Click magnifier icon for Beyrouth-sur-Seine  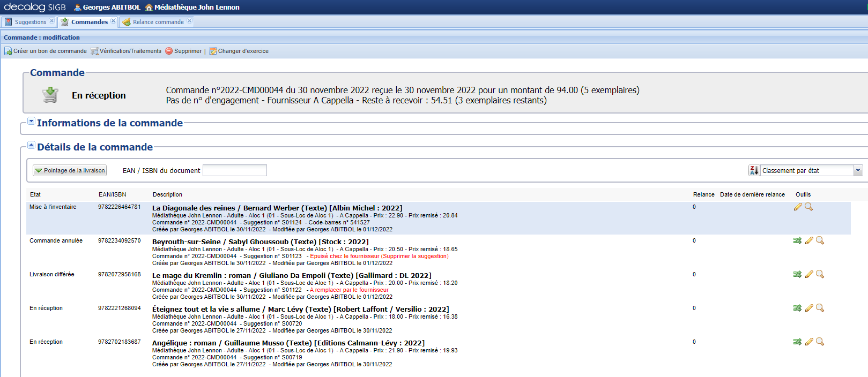(x=820, y=240)
